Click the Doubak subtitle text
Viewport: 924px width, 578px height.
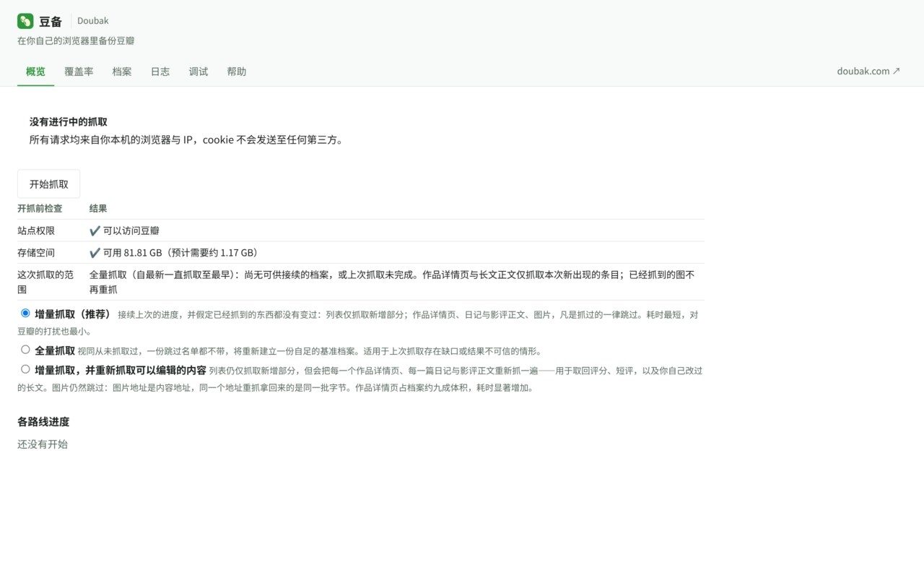(93, 21)
